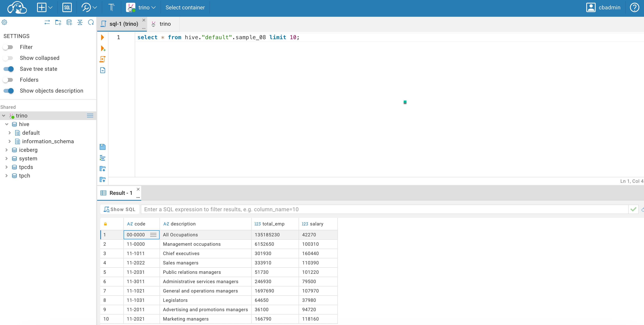Image resolution: width=644 pixels, height=325 pixels.
Task: Click the format script icon
Action: (x=103, y=158)
